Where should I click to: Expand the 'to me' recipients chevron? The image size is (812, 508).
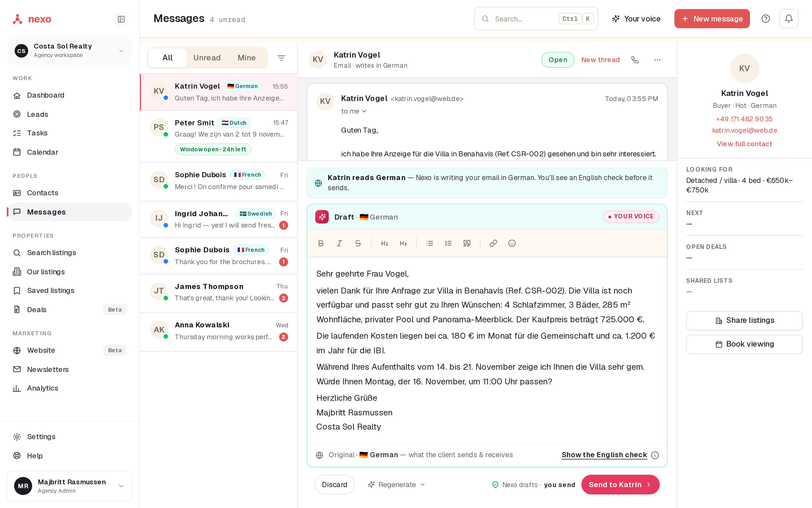(x=364, y=111)
